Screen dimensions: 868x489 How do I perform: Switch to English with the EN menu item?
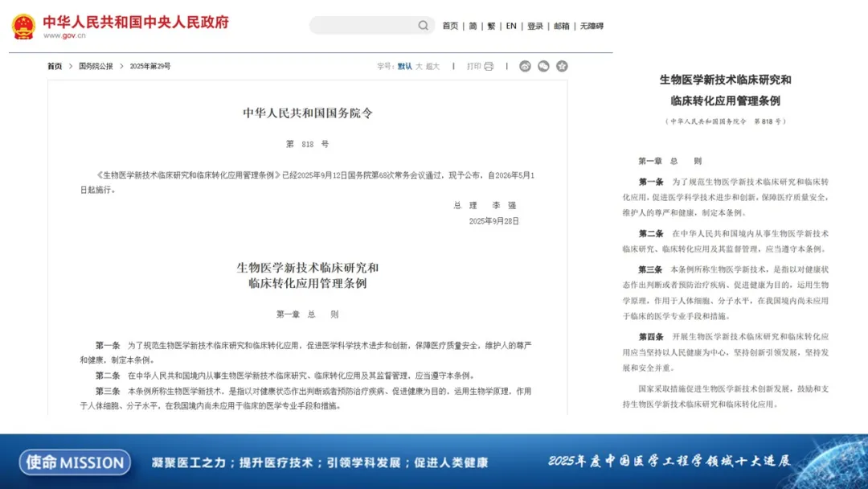click(512, 25)
